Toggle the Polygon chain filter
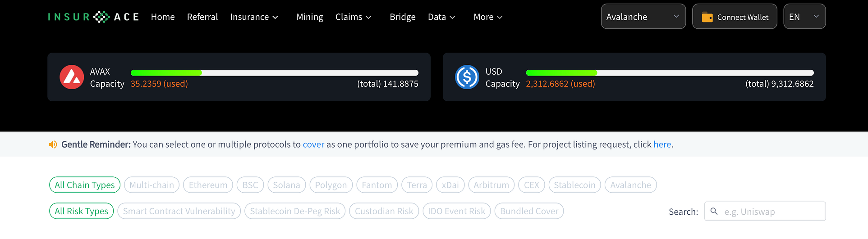The width and height of the screenshot is (868, 239). coord(331,185)
